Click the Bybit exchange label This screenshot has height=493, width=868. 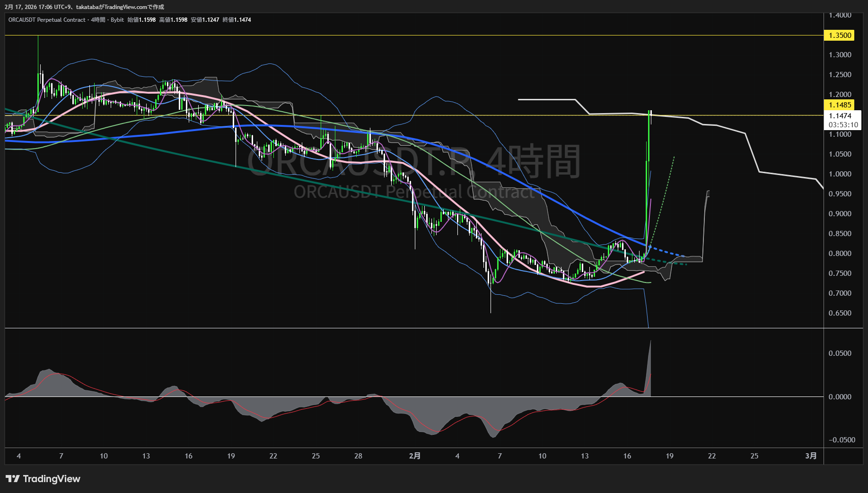point(117,20)
